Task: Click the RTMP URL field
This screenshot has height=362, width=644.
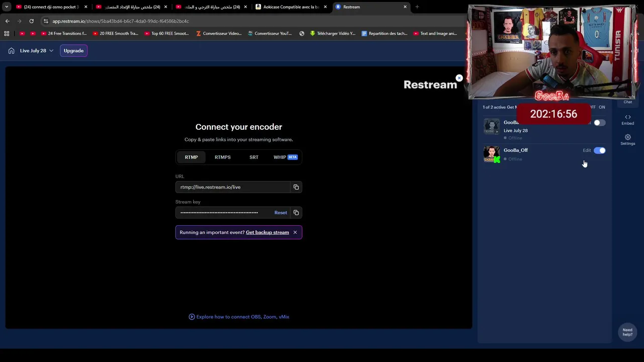Action: click(x=233, y=187)
